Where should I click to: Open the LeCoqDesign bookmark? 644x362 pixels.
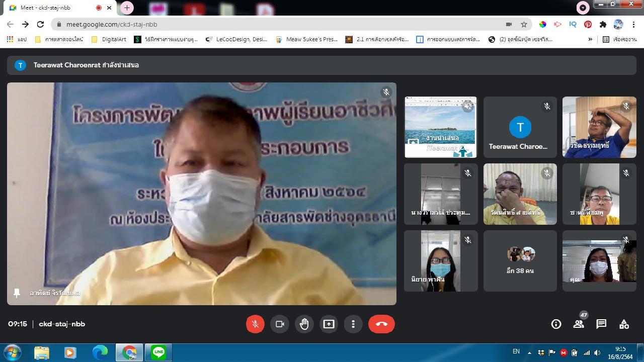236,39
